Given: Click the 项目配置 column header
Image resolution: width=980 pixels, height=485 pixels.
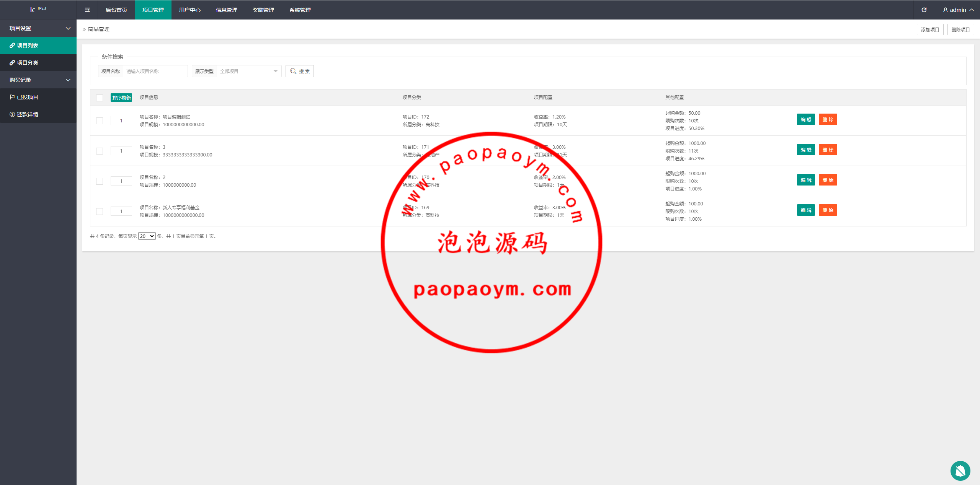Looking at the screenshot, I should click(x=543, y=98).
